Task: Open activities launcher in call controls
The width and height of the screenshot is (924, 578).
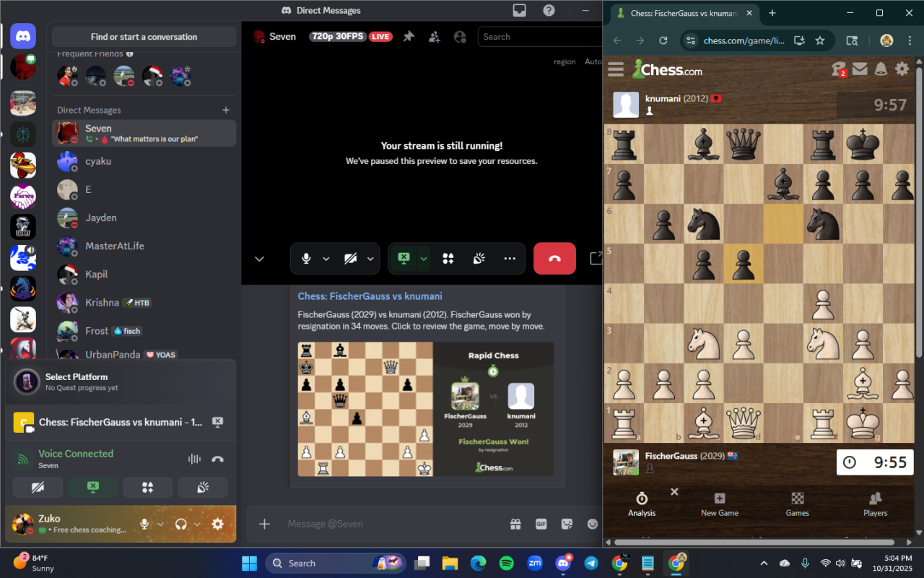Action: pyautogui.click(x=448, y=259)
